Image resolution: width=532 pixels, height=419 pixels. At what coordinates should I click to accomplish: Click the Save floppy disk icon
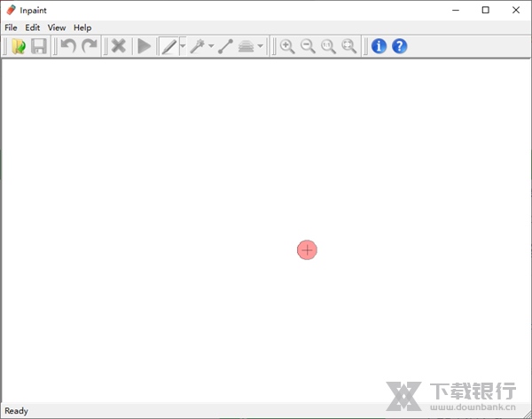point(39,46)
